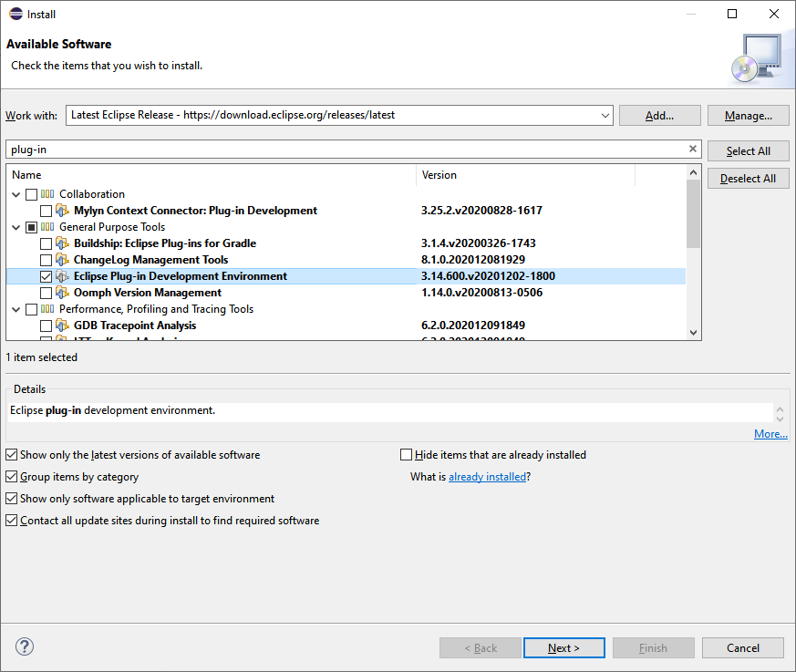Click the Add... button

pos(660,116)
